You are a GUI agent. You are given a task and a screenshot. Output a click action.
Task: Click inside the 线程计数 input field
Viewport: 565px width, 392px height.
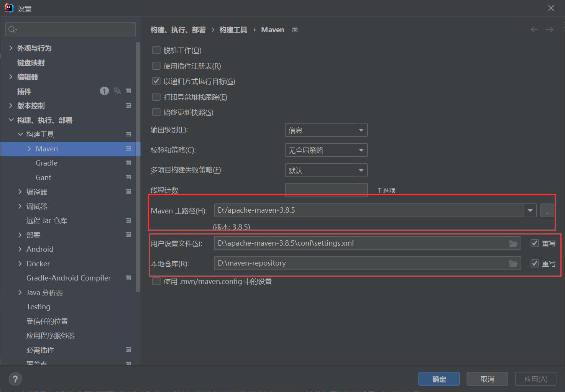tap(326, 190)
